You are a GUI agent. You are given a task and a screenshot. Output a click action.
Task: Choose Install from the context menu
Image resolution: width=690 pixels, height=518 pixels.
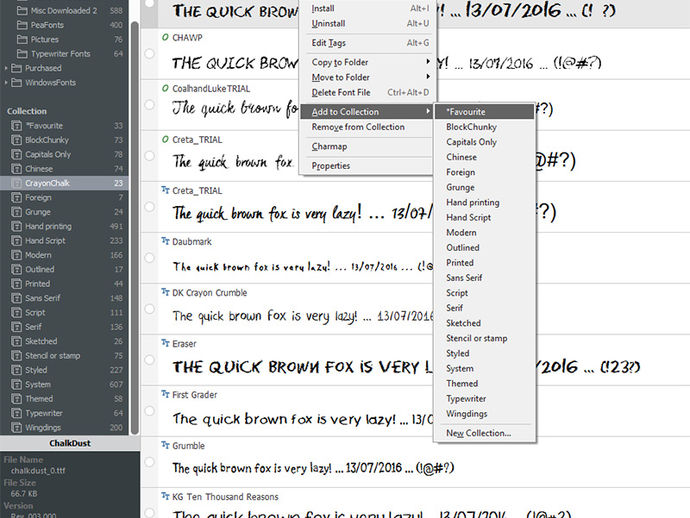(366, 8)
